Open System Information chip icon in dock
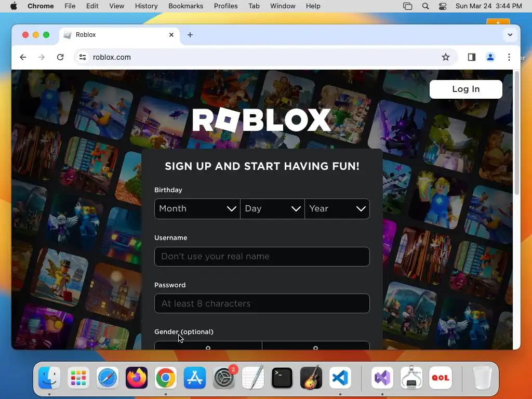The height and width of the screenshot is (399, 532). [411, 378]
